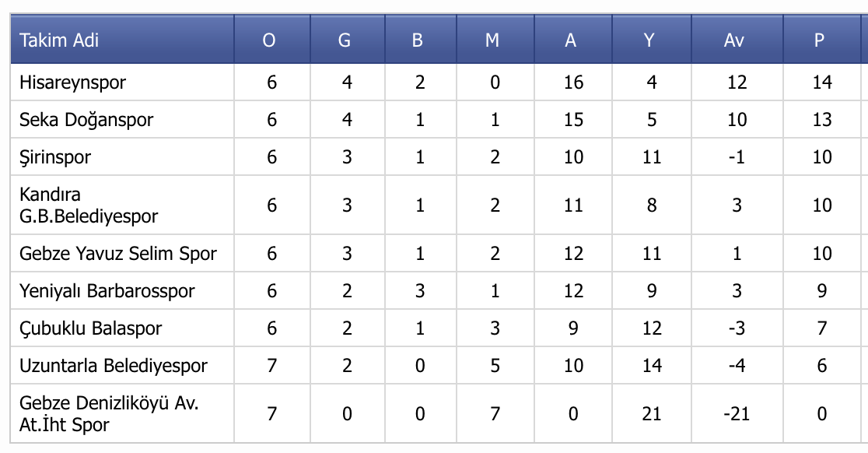Select the Av column header

pyautogui.click(x=734, y=40)
